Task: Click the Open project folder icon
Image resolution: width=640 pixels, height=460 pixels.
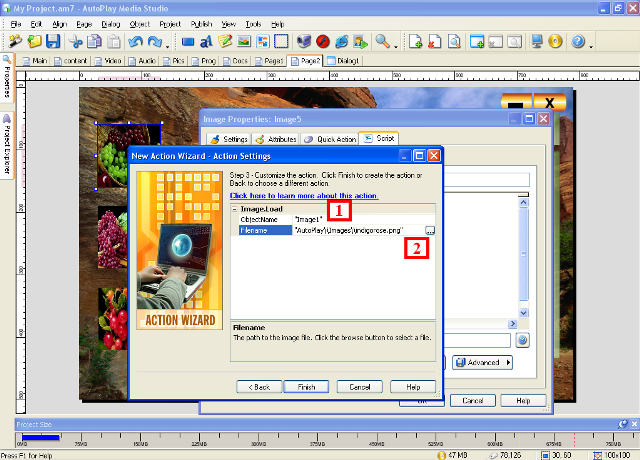Action: point(35,42)
